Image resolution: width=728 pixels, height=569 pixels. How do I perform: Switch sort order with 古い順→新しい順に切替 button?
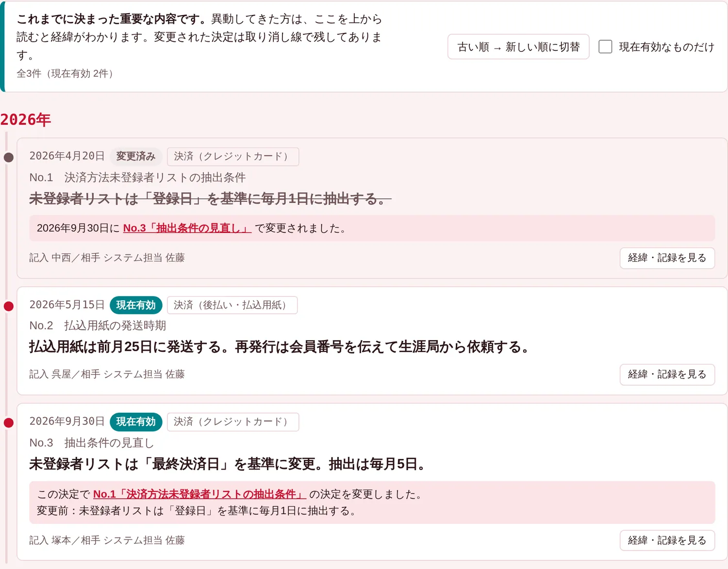point(518,47)
